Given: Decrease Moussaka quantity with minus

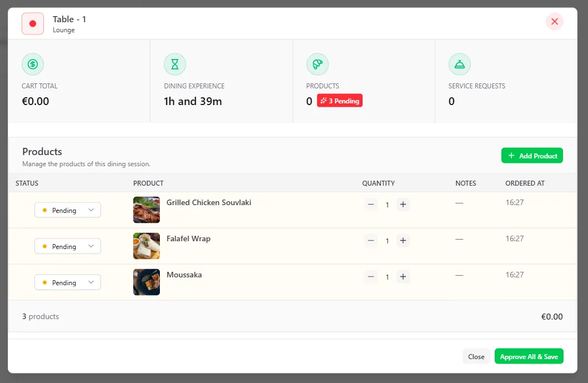Looking at the screenshot, I should (x=371, y=277).
